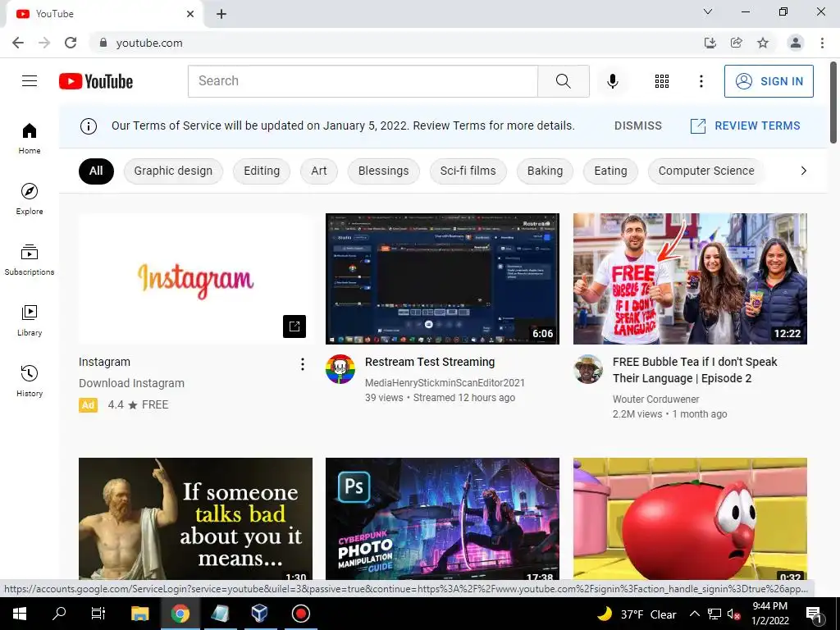
Task: Click the SIGN IN button
Action: click(x=769, y=81)
